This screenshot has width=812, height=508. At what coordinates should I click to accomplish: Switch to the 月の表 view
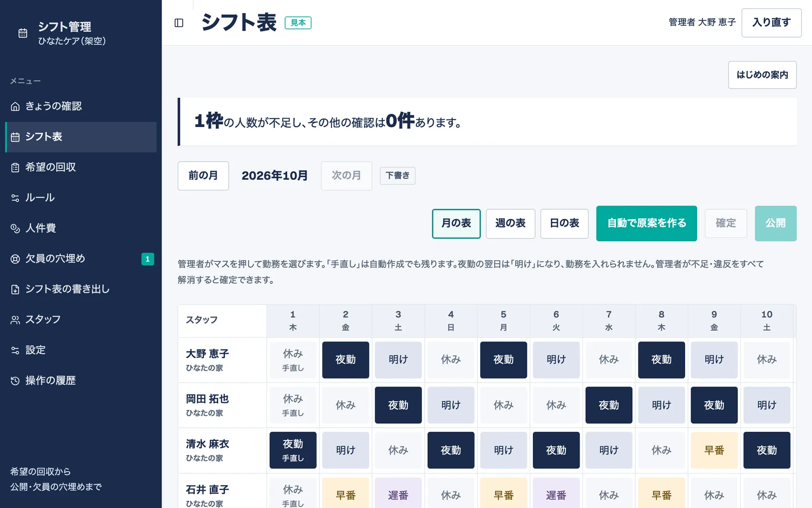click(x=456, y=224)
